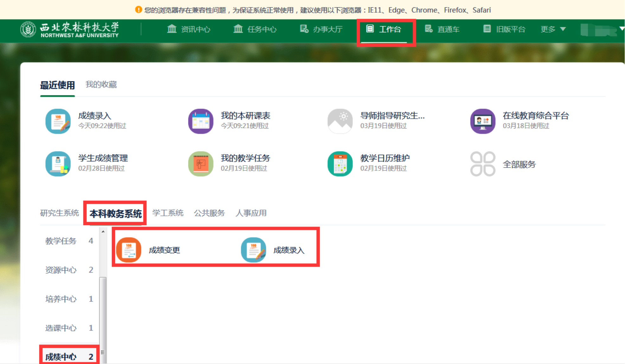Expand the 更多 dropdown menu
The width and height of the screenshot is (625, 364).
click(553, 29)
